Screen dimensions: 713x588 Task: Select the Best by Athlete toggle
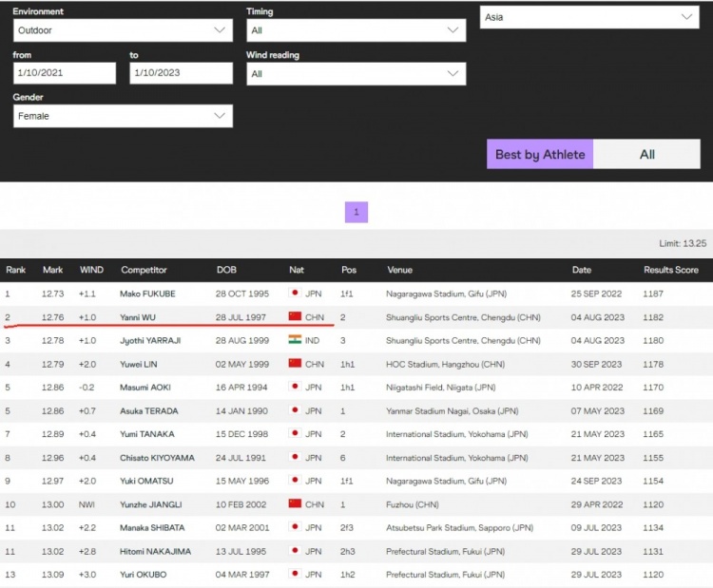[540, 155]
